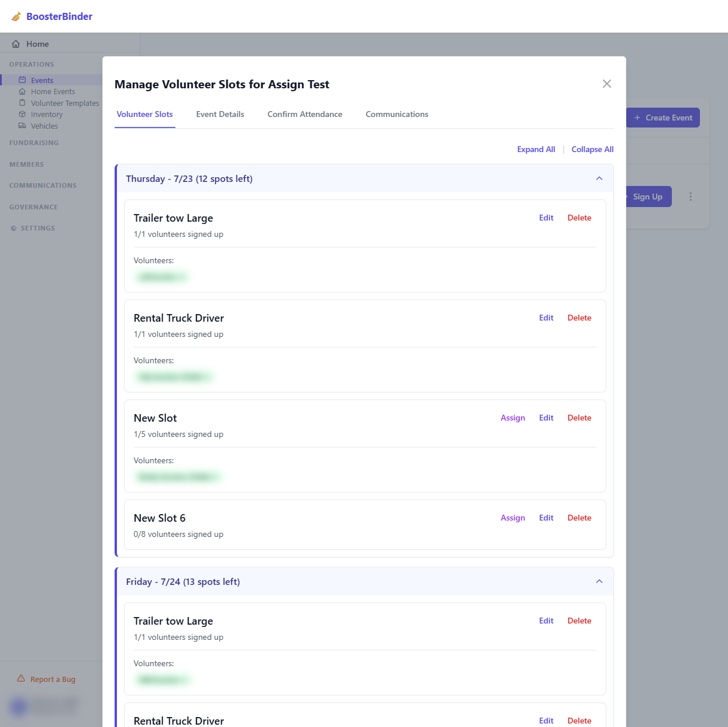Edit the New Slot 6 entry
Screen dimensions: 728x727
(x=546, y=518)
